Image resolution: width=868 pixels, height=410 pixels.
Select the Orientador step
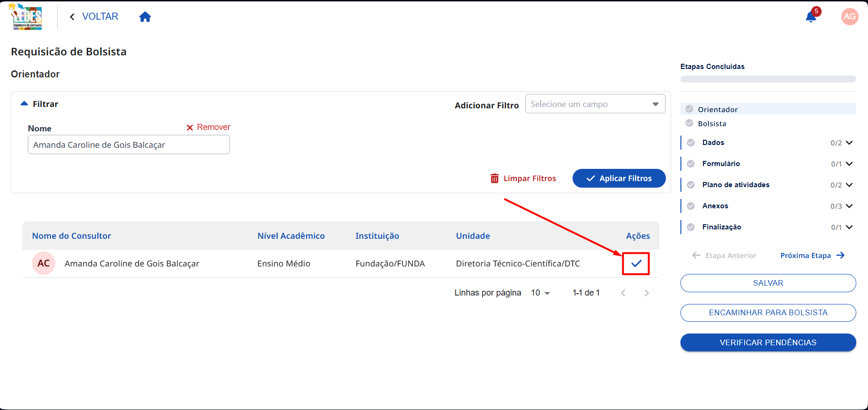click(x=768, y=109)
